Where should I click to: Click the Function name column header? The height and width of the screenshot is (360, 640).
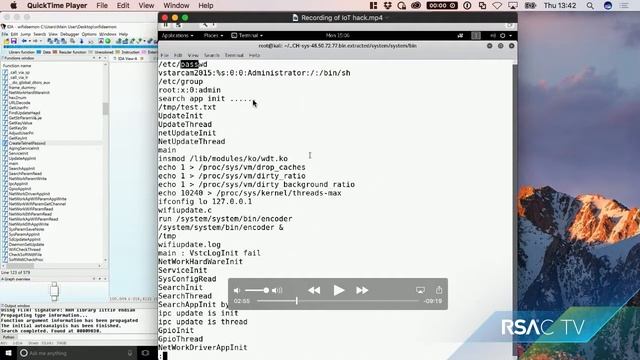[17, 66]
